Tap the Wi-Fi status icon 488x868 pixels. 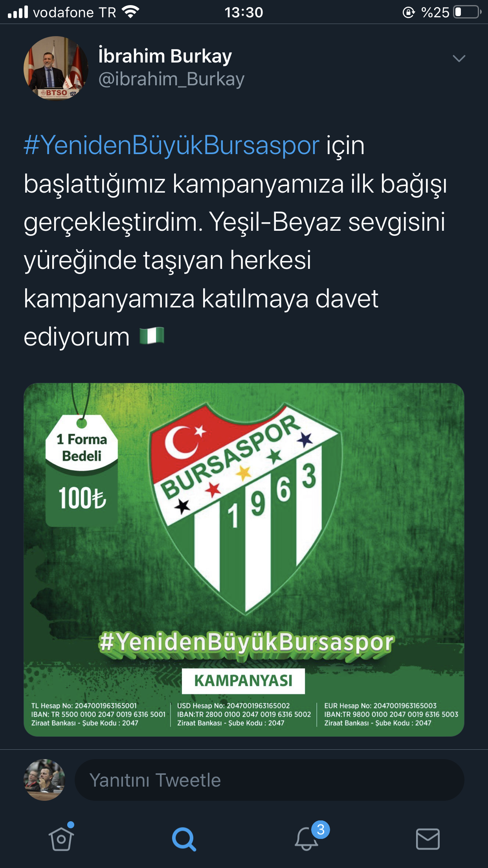tap(130, 12)
